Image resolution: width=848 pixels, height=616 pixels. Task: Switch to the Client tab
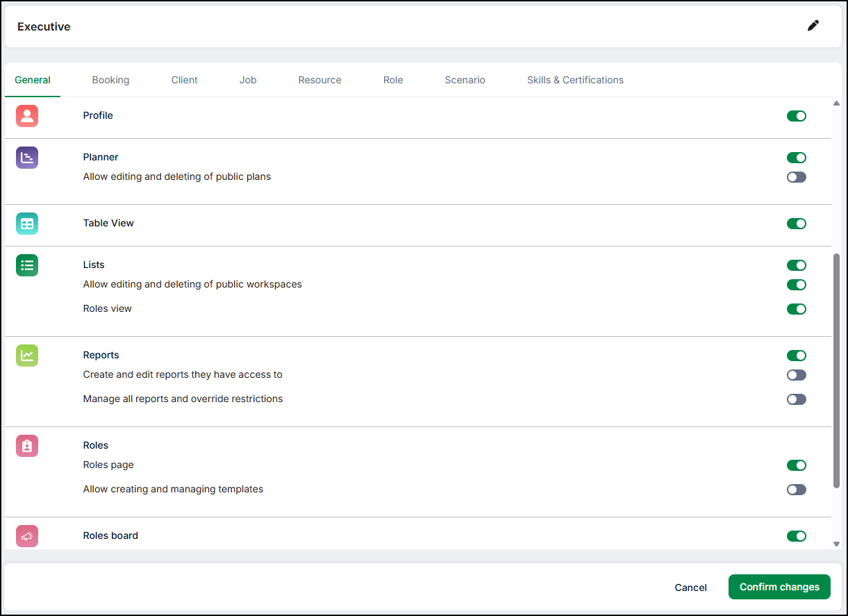[x=185, y=80]
